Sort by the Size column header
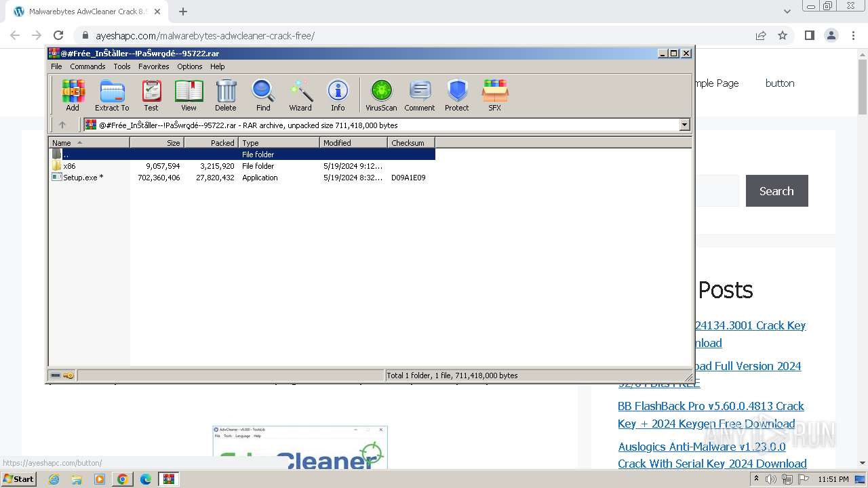This screenshot has height=488, width=868. [x=157, y=142]
